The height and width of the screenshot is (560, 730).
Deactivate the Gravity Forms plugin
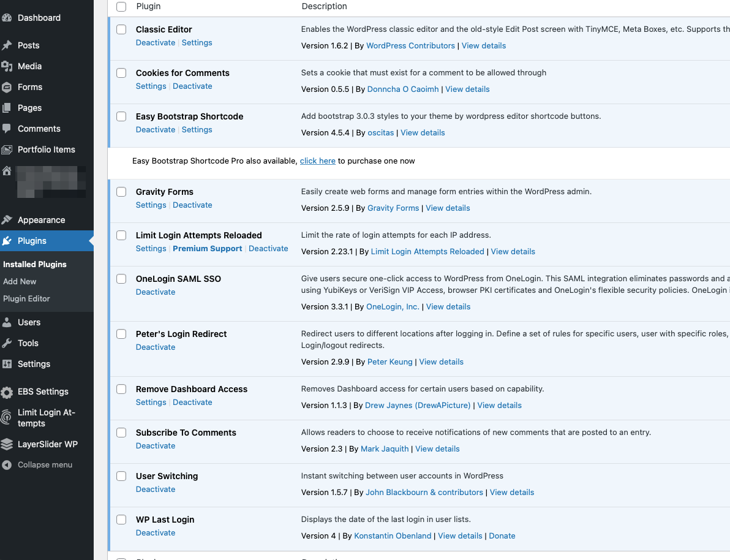192,205
